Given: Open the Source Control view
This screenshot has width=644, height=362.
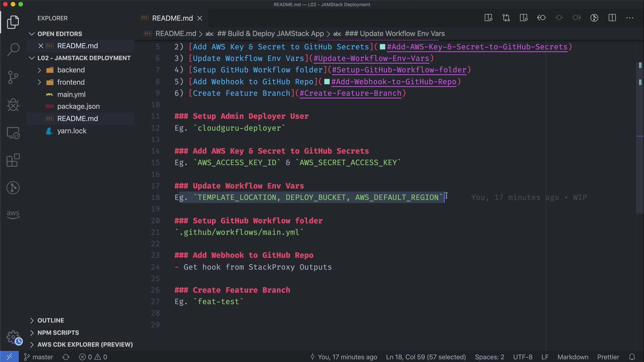Looking at the screenshot, I should pyautogui.click(x=13, y=77).
